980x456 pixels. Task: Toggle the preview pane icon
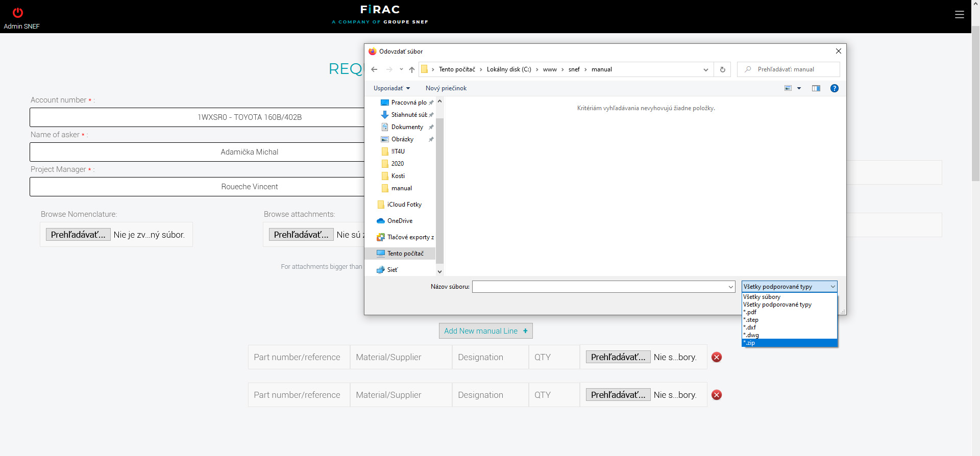[x=816, y=88]
